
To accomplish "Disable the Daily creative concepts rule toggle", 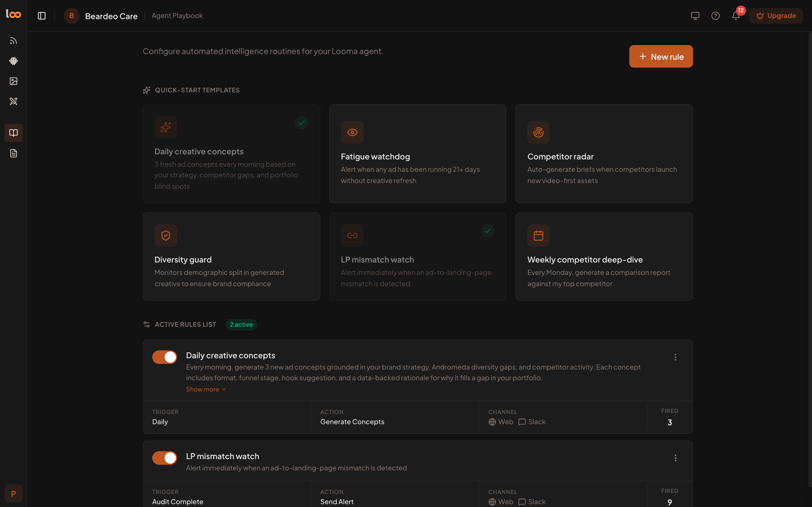I will [x=164, y=357].
